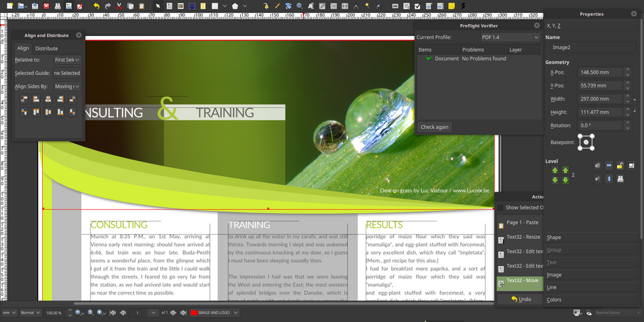Open the Relative to dropdown

point(67,60)
